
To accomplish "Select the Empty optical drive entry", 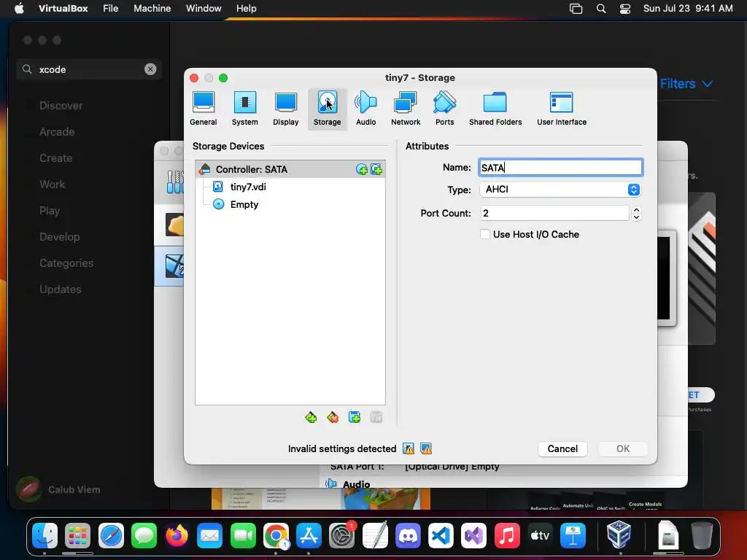I will pos(244,204).
